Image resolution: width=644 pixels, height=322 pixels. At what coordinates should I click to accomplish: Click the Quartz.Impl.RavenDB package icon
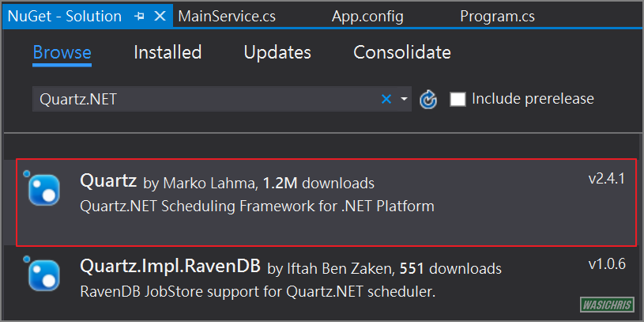point(44,275)
